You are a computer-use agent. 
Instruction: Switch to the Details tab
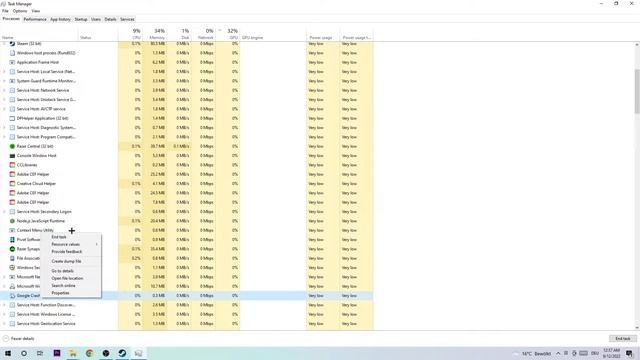110,19
